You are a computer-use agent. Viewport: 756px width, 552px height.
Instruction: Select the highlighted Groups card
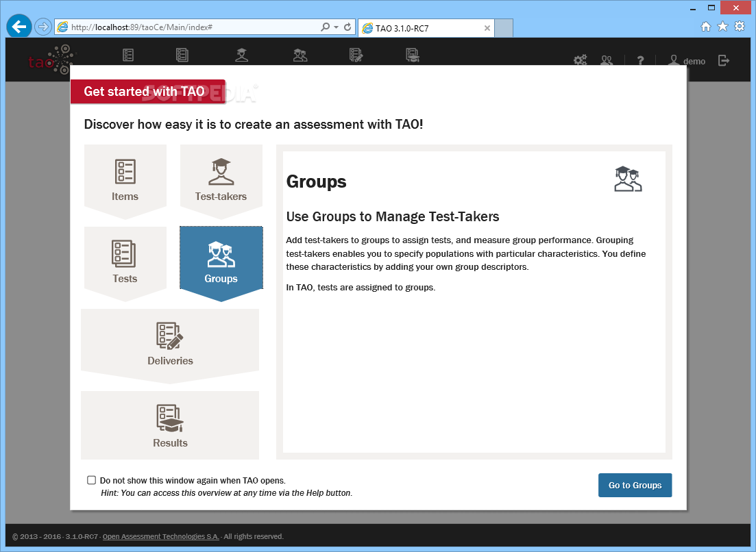point(221,262)
